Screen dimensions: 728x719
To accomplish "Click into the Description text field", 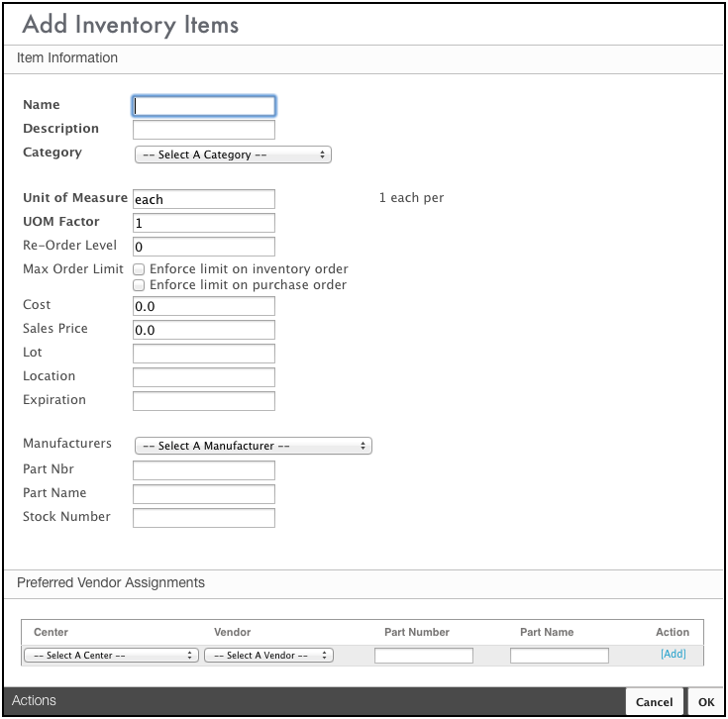I will pyautogui.click(x=204, y=130).
